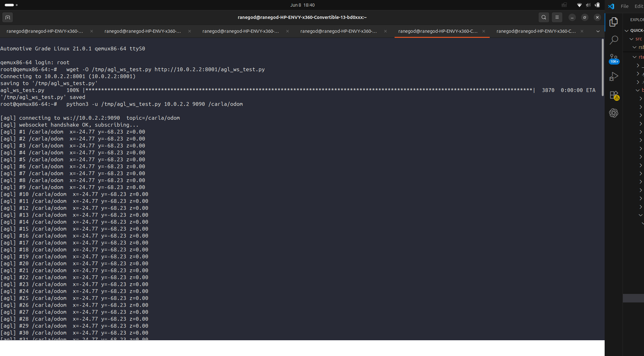Open the Edit menu in VS Code
This screenshot has height=356, width=644.
tap(639, 6)
